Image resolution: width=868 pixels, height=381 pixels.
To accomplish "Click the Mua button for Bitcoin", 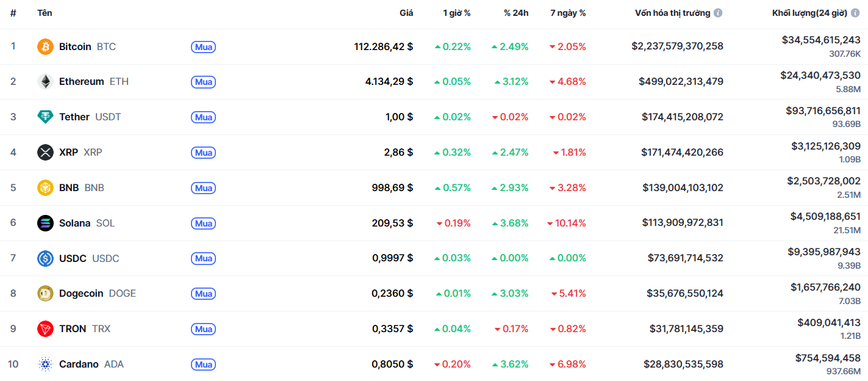I will pos(203,47).
